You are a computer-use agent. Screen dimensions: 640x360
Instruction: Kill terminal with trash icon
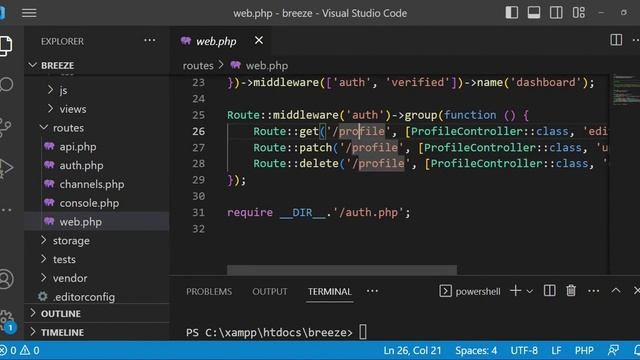click(x=571, y=291)
